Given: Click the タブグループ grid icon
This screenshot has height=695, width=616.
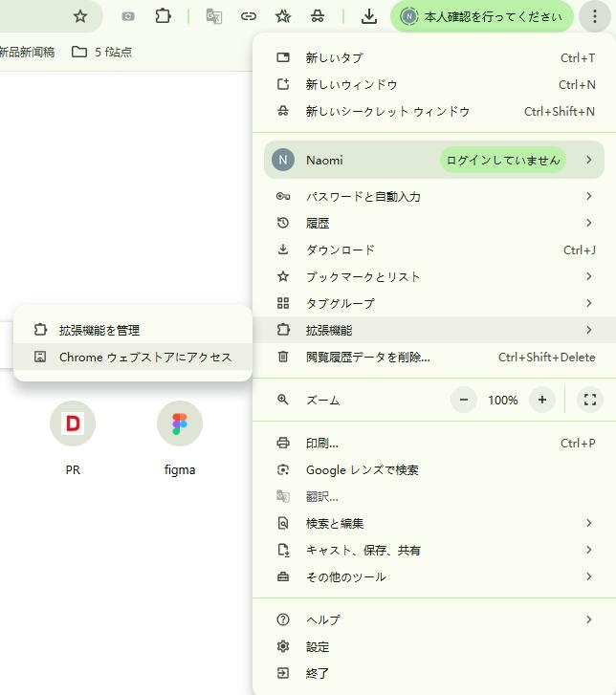Looking at the screenshot, I should tap(283, 303).
